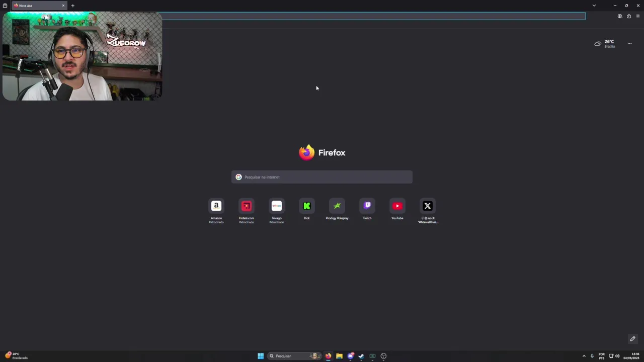Open a new tab with plus button
The height and width of the screenshot is (362, 644).
point(72,6)
